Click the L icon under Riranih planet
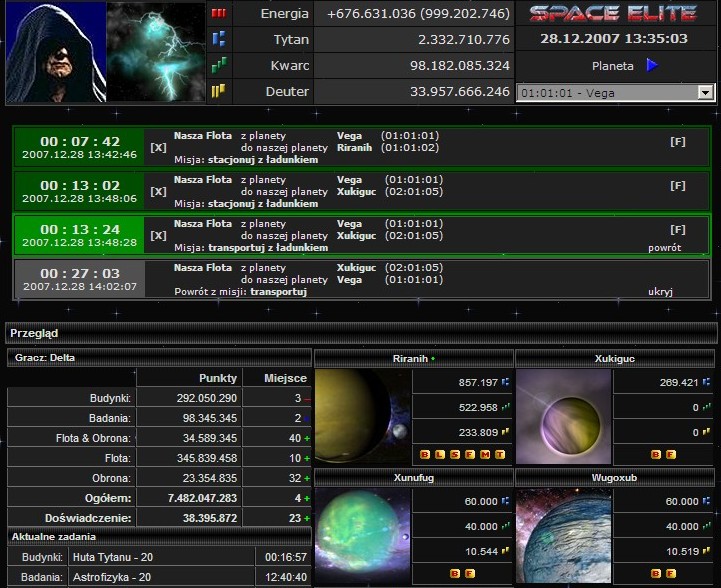The width and height of the screenshot is (721, 588). click(439, 454)
